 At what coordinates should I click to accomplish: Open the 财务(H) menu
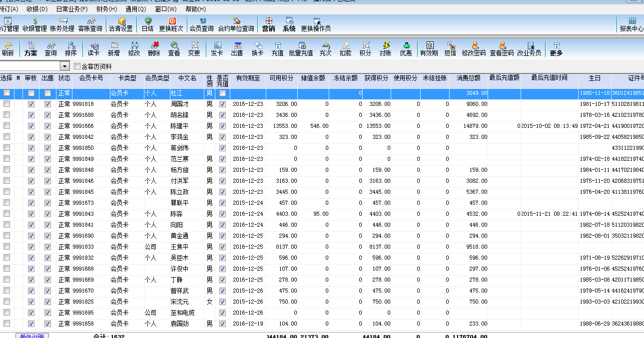106,9
